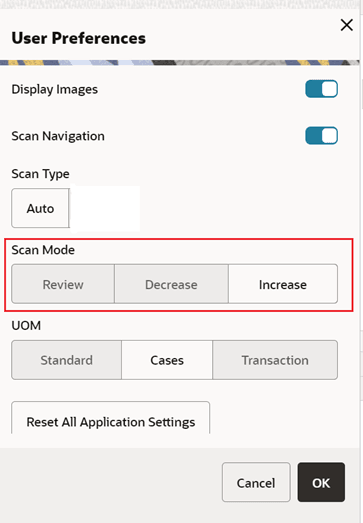Confirm preferences with OK

[x=321, y=482]
